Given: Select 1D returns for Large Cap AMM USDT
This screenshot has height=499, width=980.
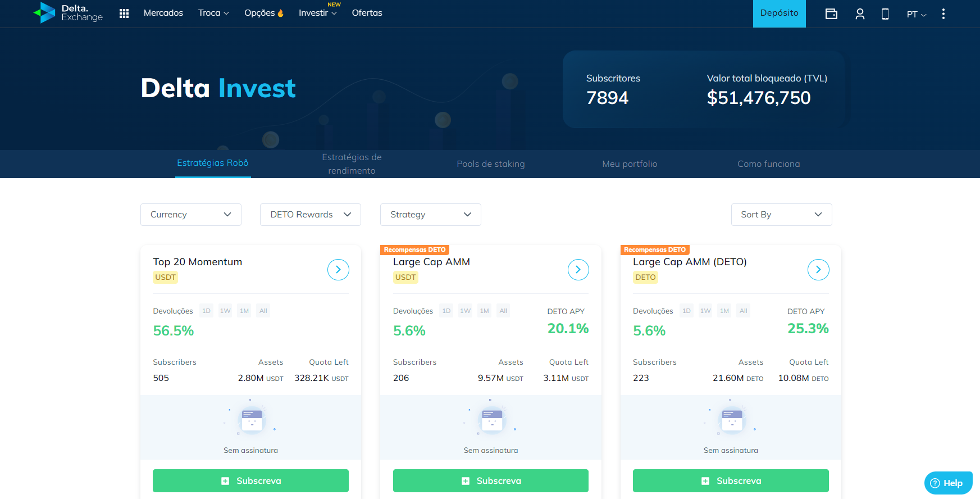Looking at the screenshot, I should [446, 311].
